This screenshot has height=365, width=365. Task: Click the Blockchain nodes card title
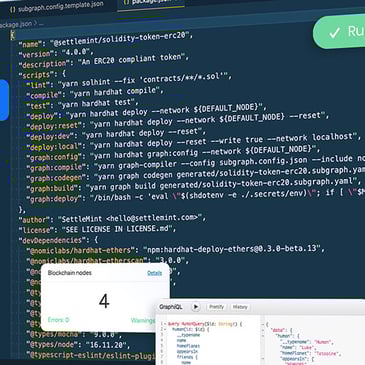click(x=70, y=273)
